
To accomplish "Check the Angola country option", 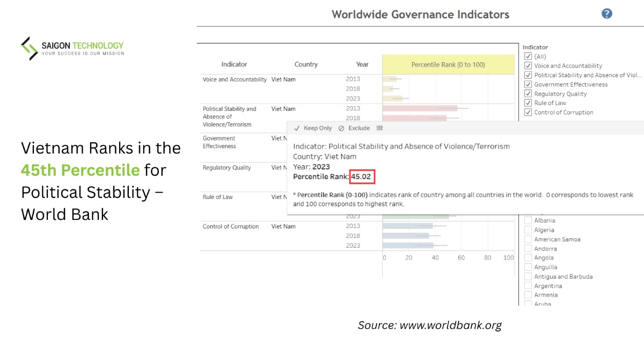I will click(x=528, y=258).
